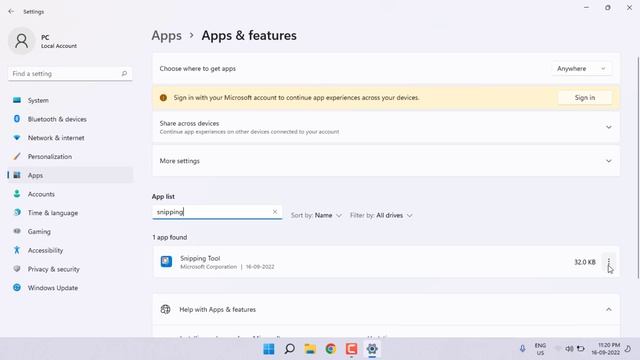The image size is (640, 360).
Task: Open taskbar Search
Action: click(x=289, y=349)
